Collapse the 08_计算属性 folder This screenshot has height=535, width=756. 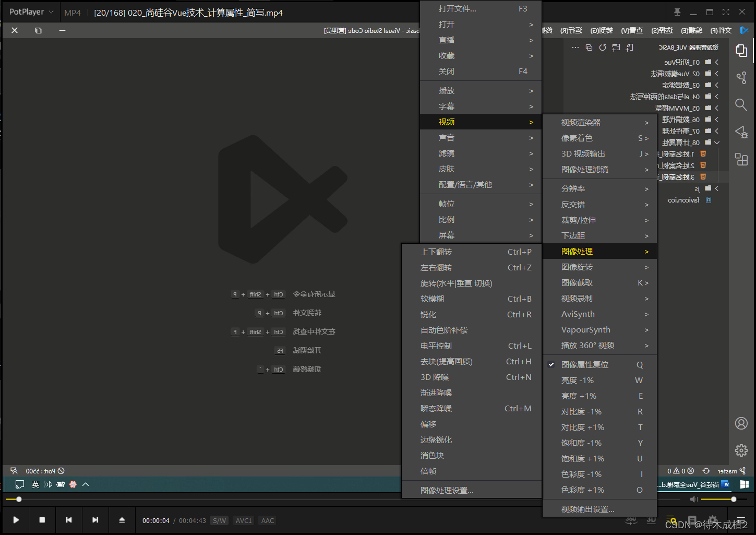pos(690,142)
